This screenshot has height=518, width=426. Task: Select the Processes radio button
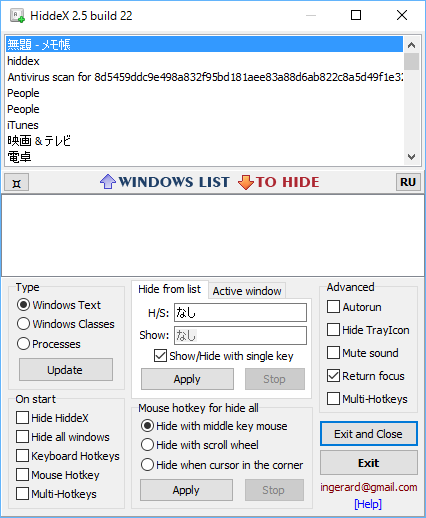tap(23, 344)
